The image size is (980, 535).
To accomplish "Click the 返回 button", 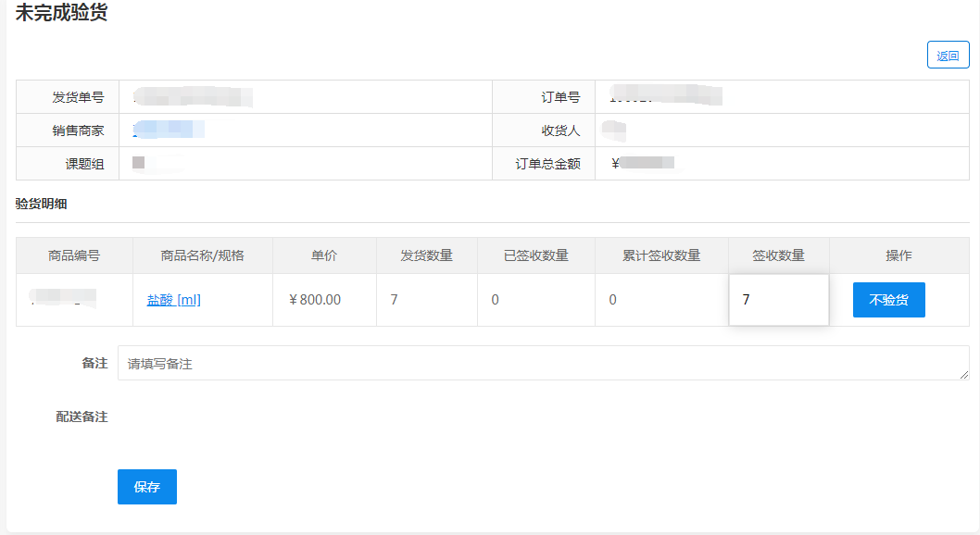I will 948,56.
